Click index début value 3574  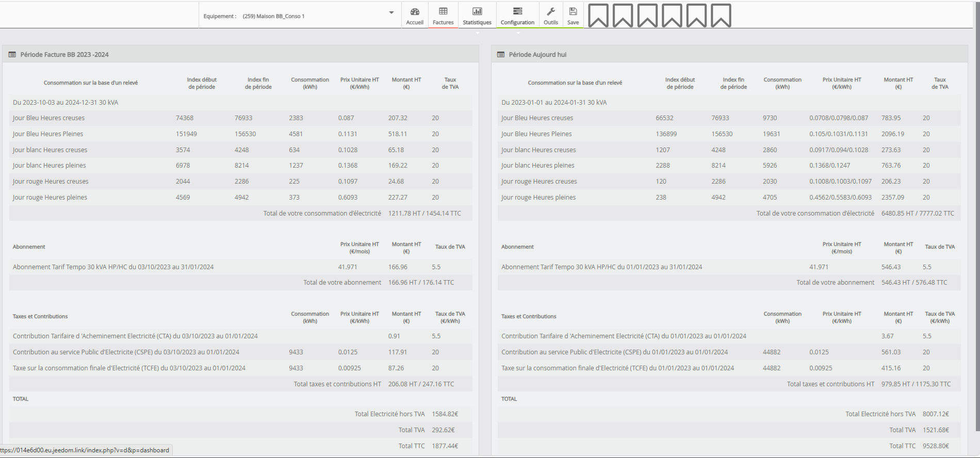tap(183, 150)
